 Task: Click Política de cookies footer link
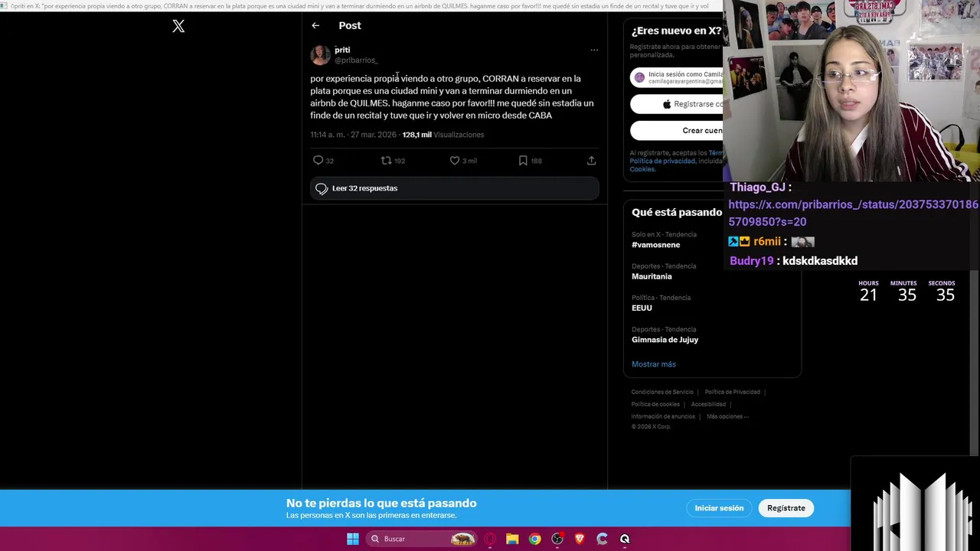coord(655,404)
